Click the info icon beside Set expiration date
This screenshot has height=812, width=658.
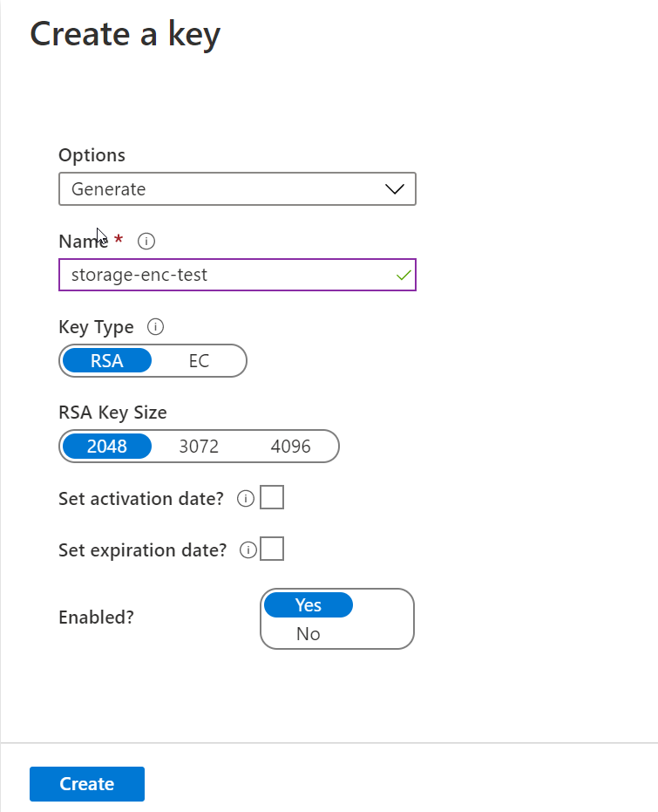(248, 549)
